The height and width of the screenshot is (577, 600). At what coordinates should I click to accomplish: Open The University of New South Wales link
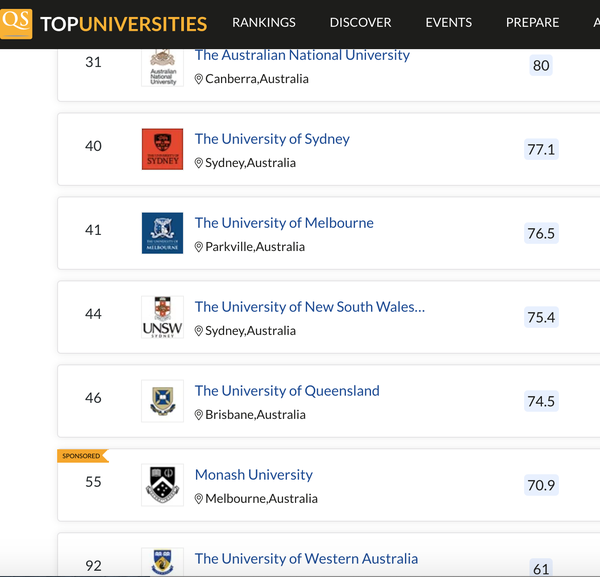coord(310,307)
